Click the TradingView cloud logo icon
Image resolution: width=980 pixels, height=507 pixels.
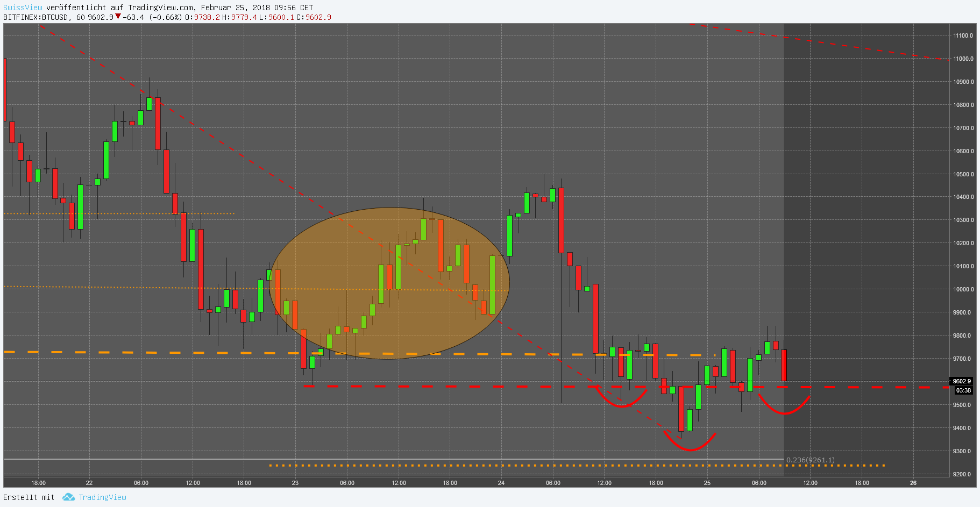click(68, 497)
